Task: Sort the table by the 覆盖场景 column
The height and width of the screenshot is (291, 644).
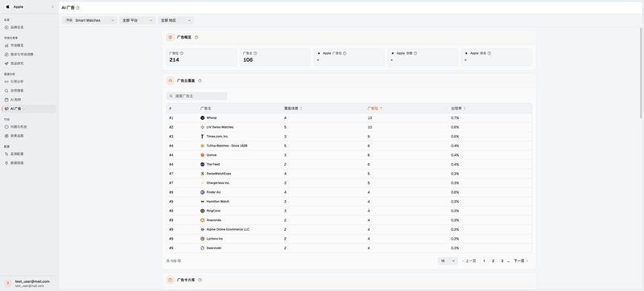Action: click(293, 109)
